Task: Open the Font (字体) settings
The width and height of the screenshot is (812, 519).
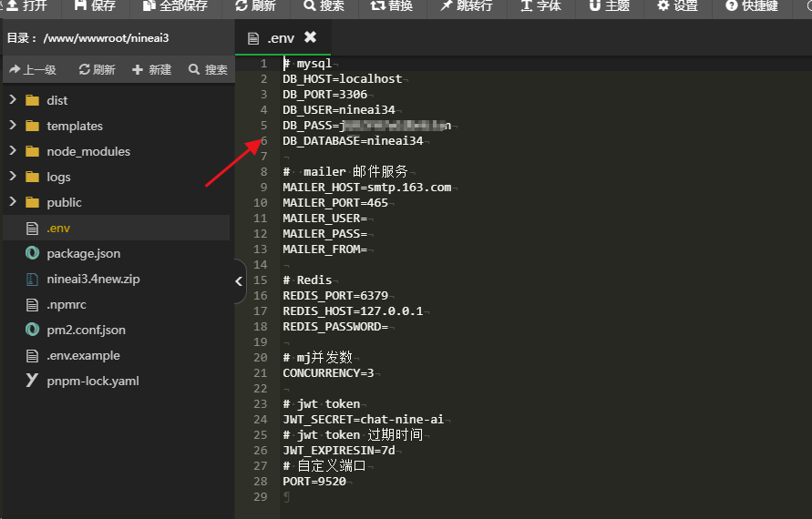Action: (x=540, y=5)
